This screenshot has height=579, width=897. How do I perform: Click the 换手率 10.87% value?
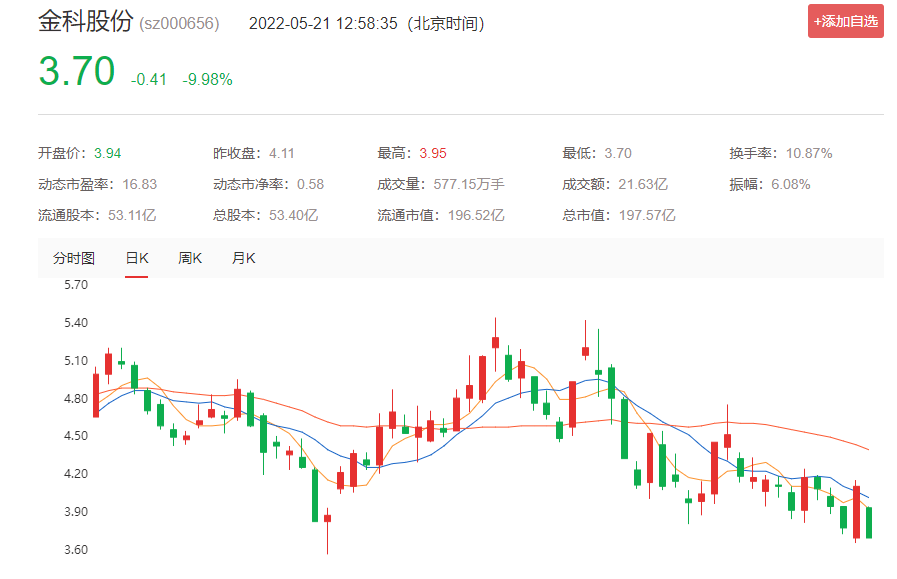coord(809,153)
